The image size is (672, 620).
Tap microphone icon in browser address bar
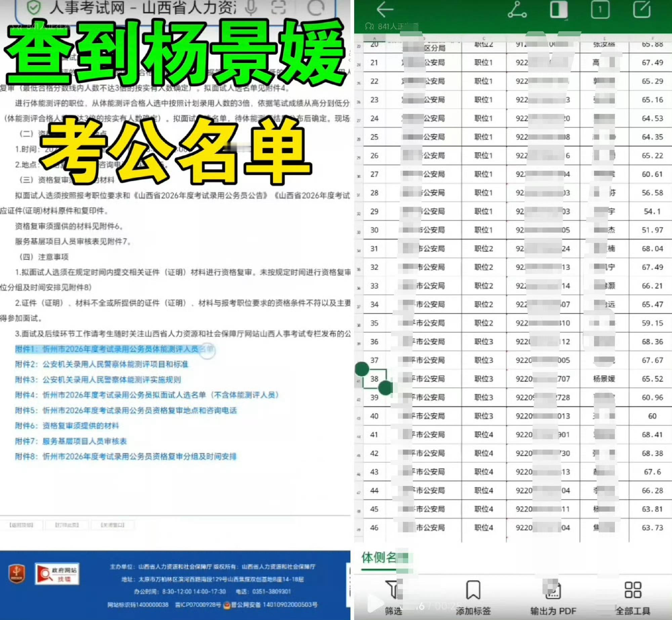[251, 7]
